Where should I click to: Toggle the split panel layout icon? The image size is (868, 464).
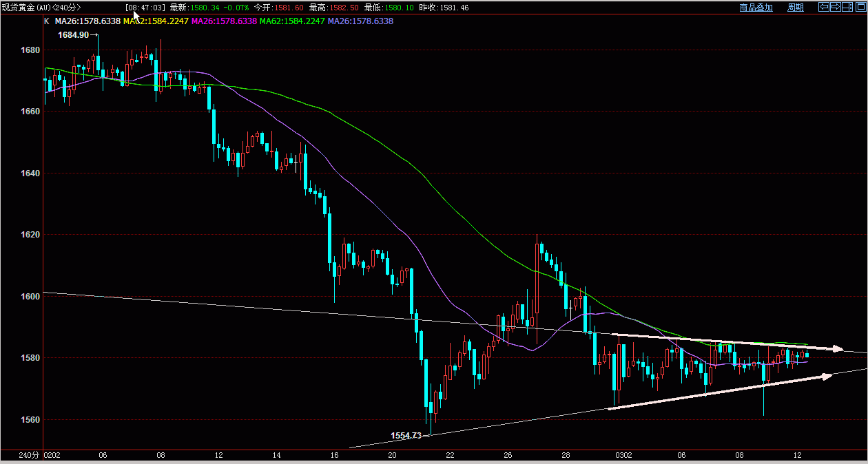(847, 7)
